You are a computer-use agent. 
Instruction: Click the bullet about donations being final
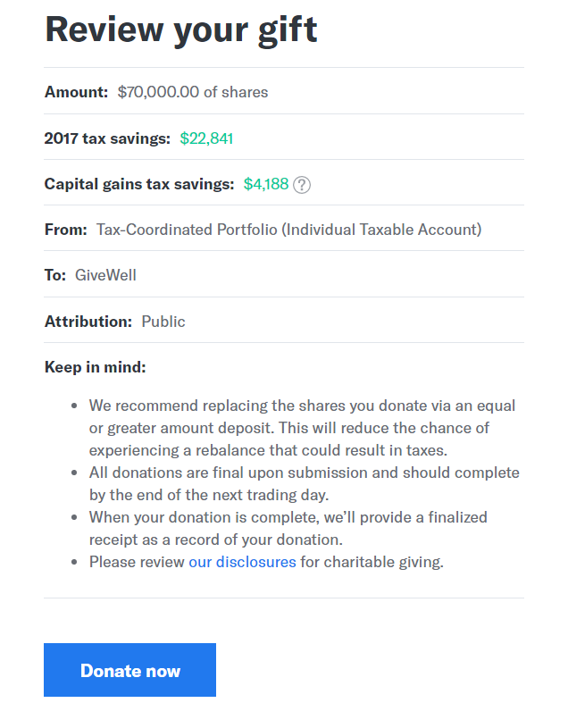point(304,483)
